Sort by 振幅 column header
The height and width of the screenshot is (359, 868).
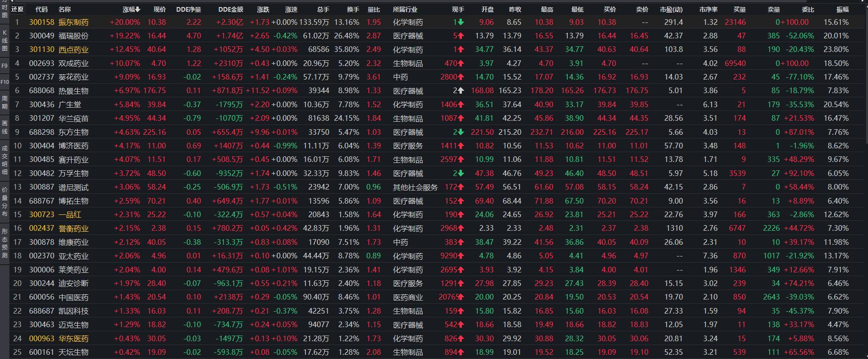pos(842,9)
